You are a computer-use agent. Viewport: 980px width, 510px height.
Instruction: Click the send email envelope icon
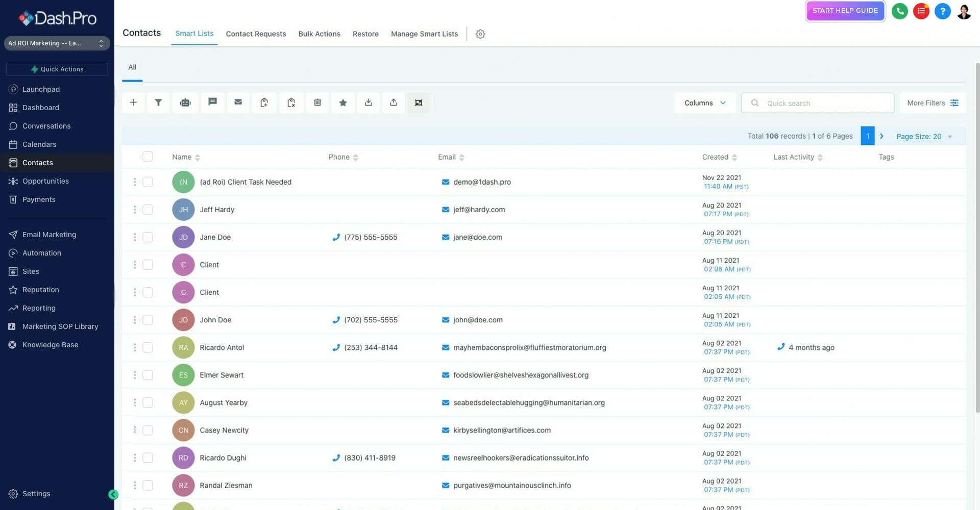tap(238, 103)
